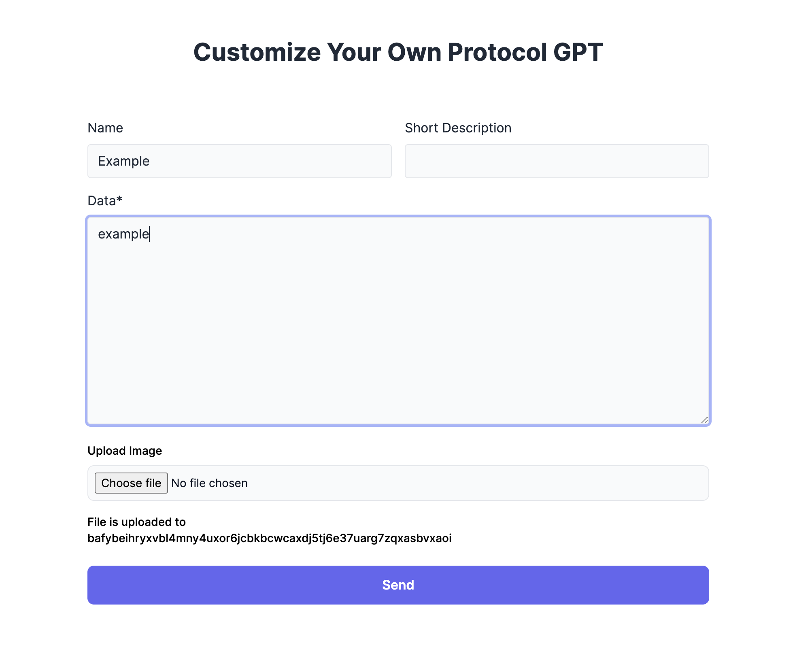Click the Customize Your Own Protocol GPT title
The width and height of the screenshot is (812, 660).
(x=398, y=52)
